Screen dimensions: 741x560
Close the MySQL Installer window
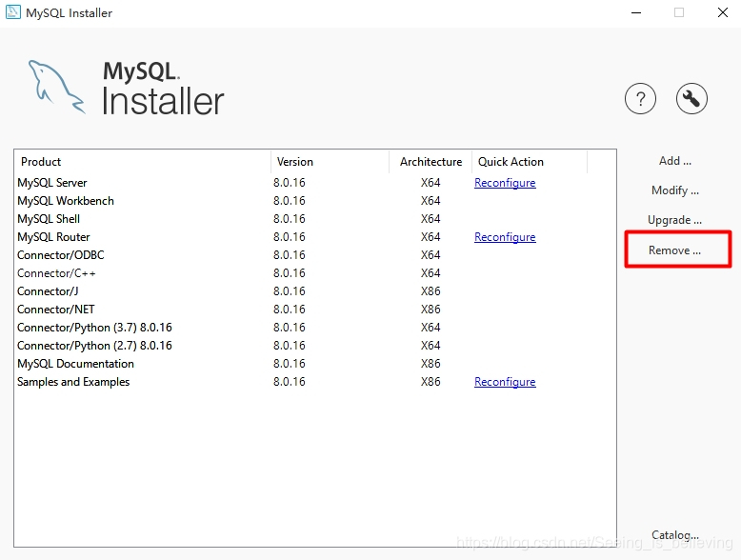pos(723,12)
